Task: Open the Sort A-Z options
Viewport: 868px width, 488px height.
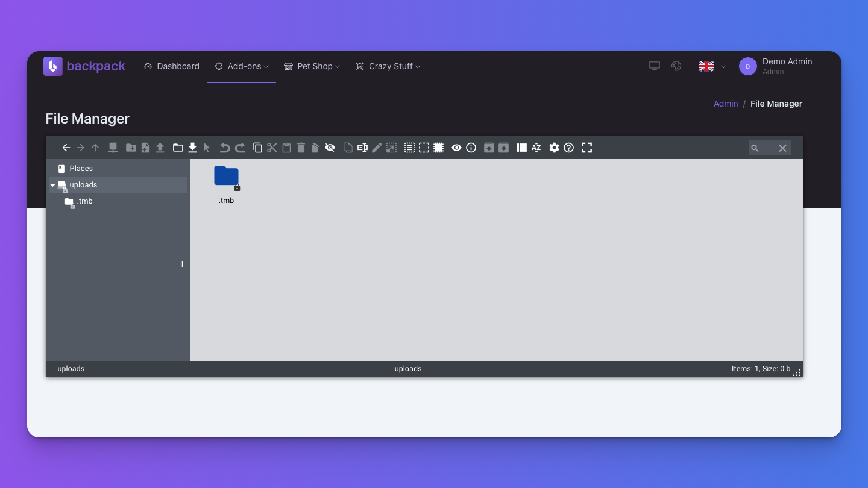Action: click(536, 148)
